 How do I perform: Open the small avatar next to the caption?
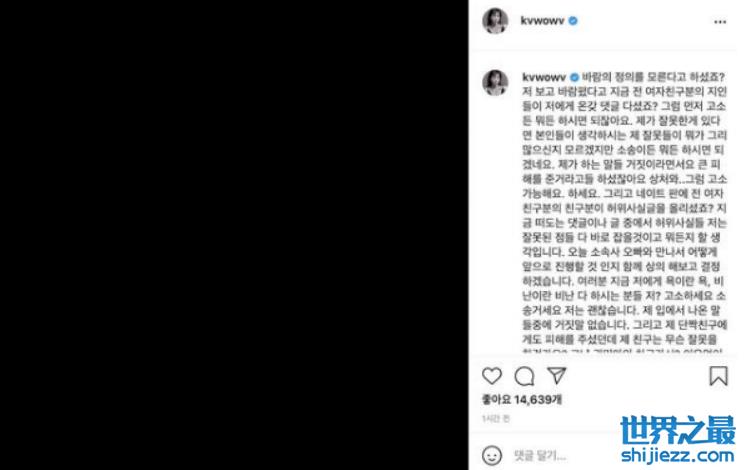(495, 82)
